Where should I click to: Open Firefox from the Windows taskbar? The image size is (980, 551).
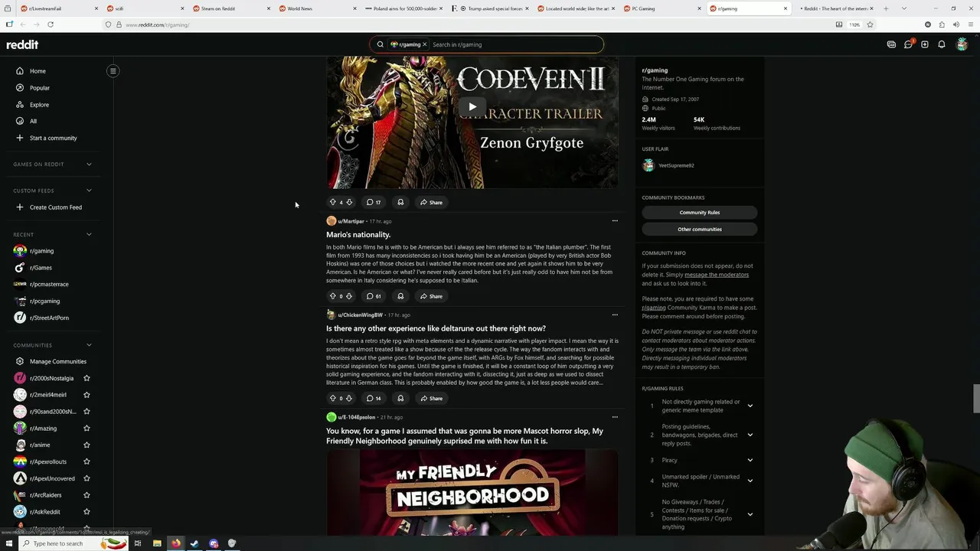pyautogui.click(x=175, y=543)
